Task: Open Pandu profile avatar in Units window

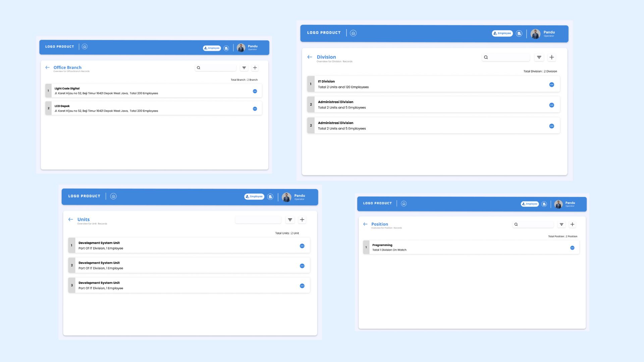Action: point(286,197)
